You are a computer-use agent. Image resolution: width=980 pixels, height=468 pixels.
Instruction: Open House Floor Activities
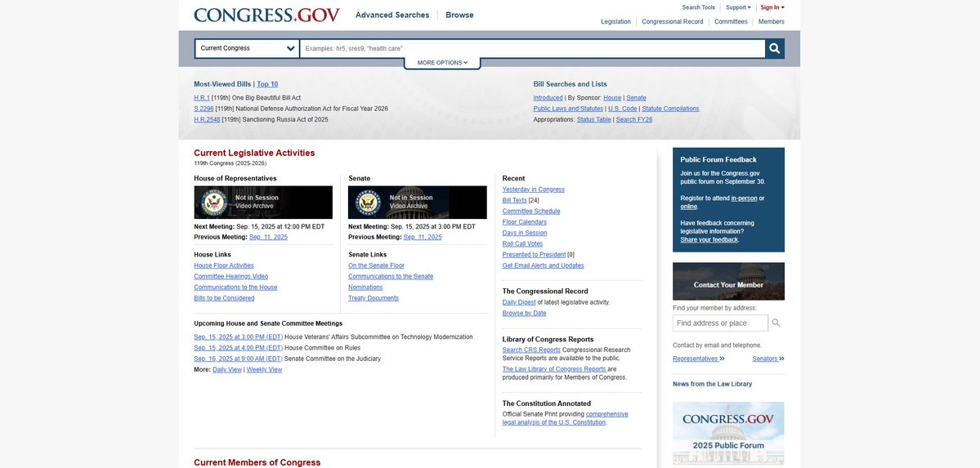(x=224, y=265)
